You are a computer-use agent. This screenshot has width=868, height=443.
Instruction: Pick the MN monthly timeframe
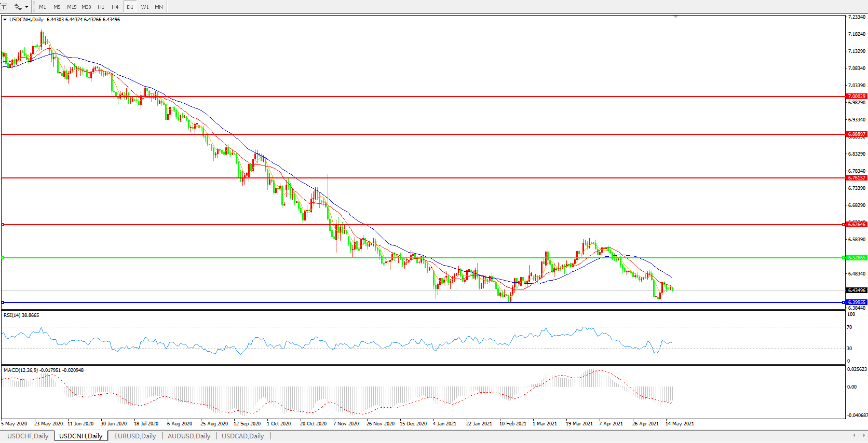coord(159,7)
